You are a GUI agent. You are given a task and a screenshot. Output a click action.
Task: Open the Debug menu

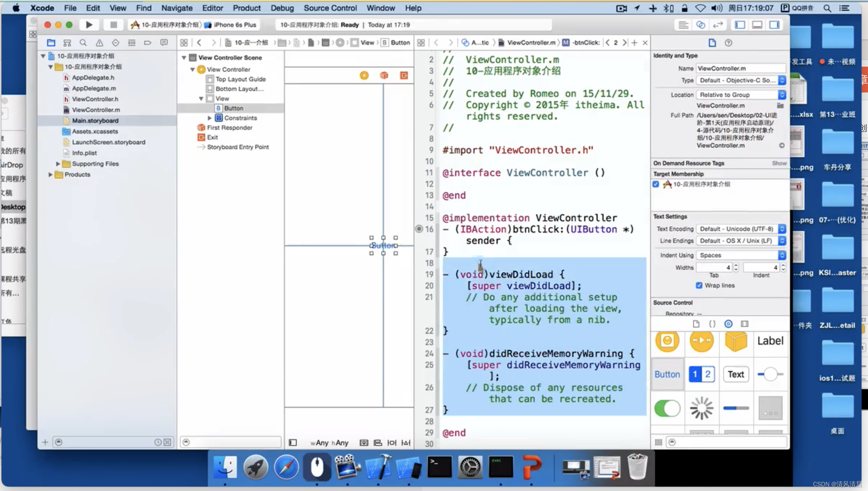[x=282, y=8]
